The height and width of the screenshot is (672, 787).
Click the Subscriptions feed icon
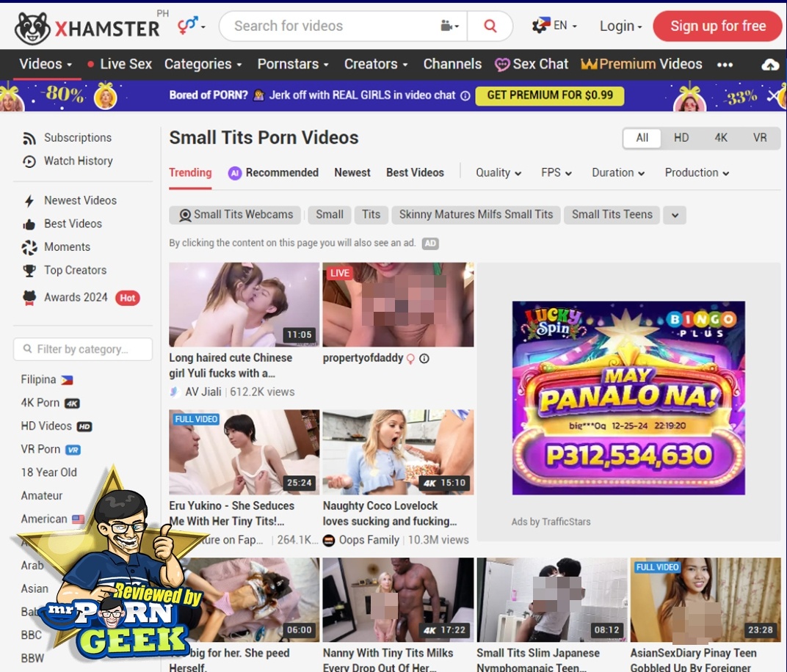coord(29,139)
